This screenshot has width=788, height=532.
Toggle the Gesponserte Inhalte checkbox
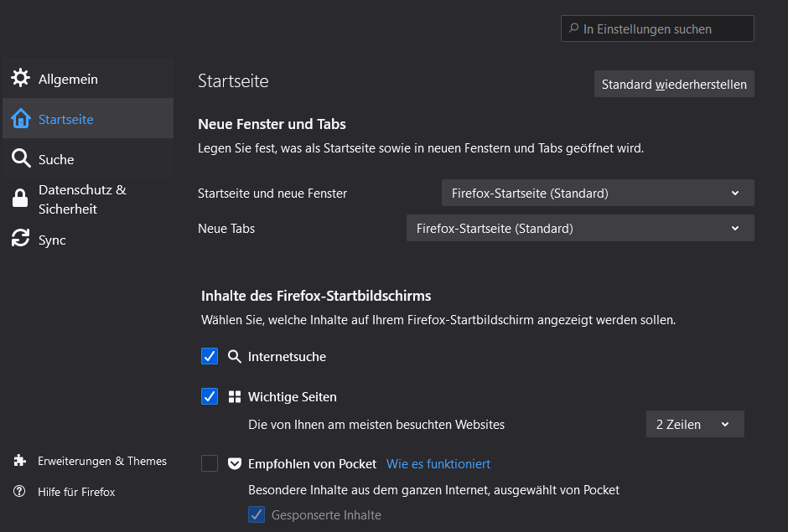click(257, 514)
